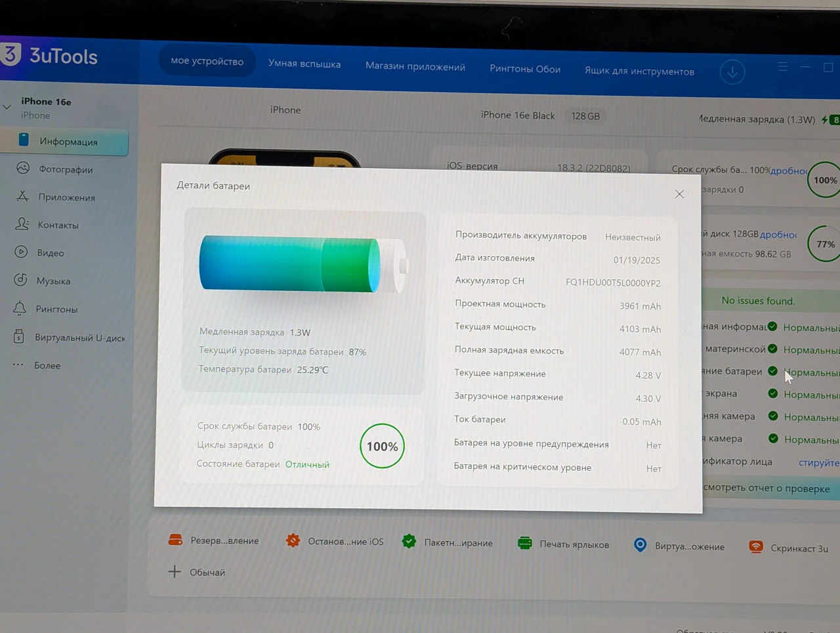Click the 'Отличный' battery status text
The height and width of the screenshot is (633, 840).
pos(307,464)
